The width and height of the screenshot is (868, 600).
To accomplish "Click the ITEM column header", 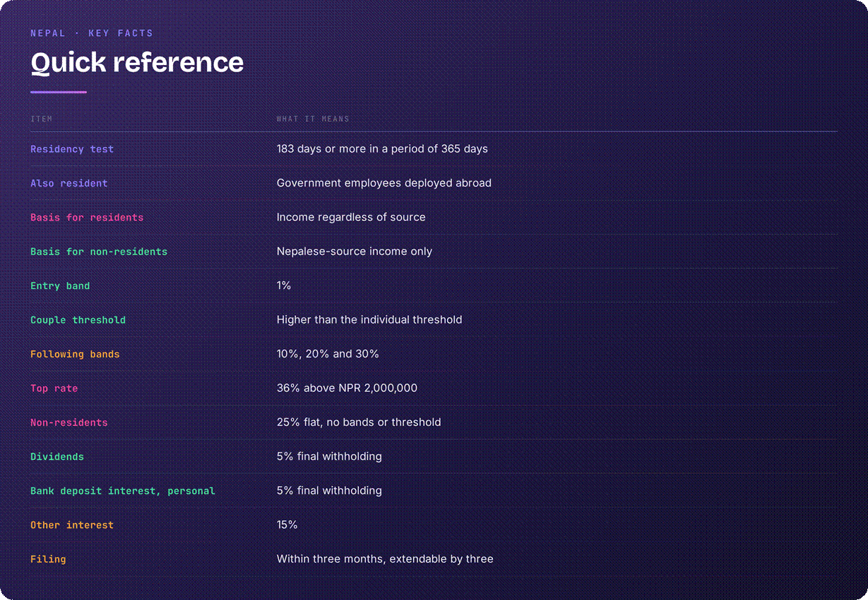I will tap(42, 119).
